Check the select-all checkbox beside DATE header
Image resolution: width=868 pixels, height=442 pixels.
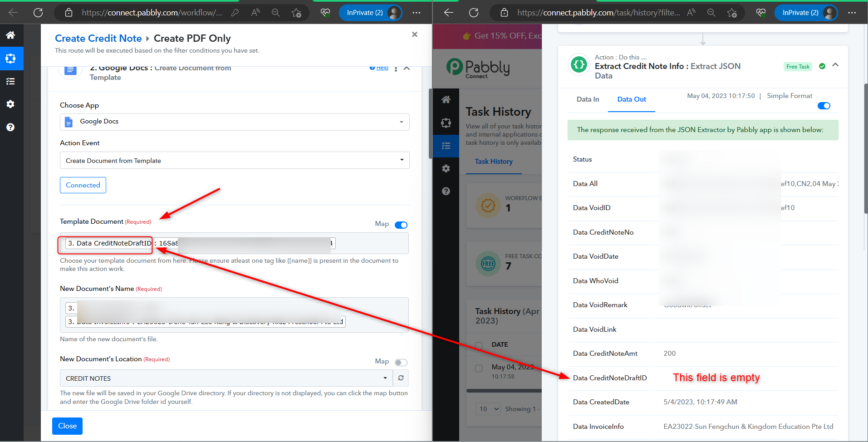pos(479,345)
